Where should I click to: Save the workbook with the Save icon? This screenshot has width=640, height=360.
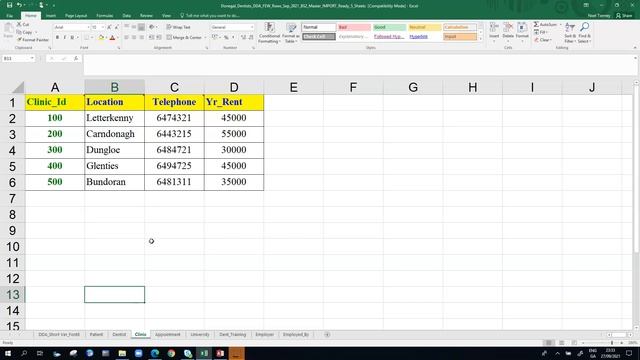9,5
